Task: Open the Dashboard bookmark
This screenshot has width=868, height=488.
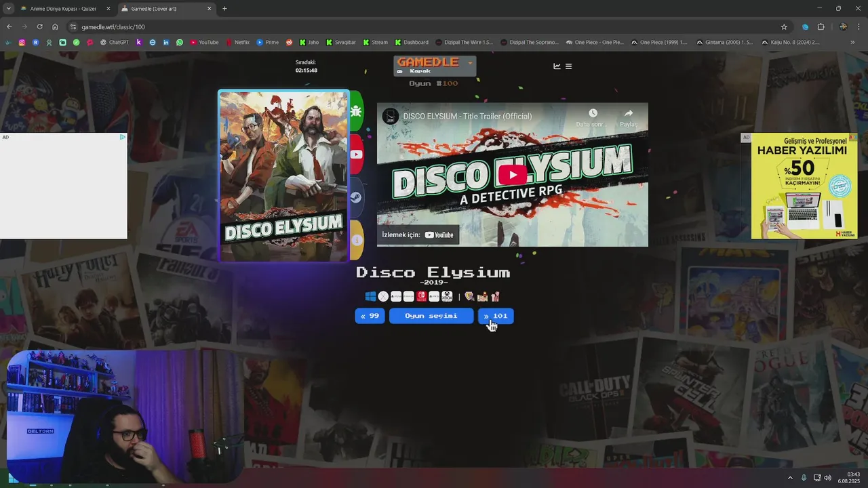Action: 411,42
